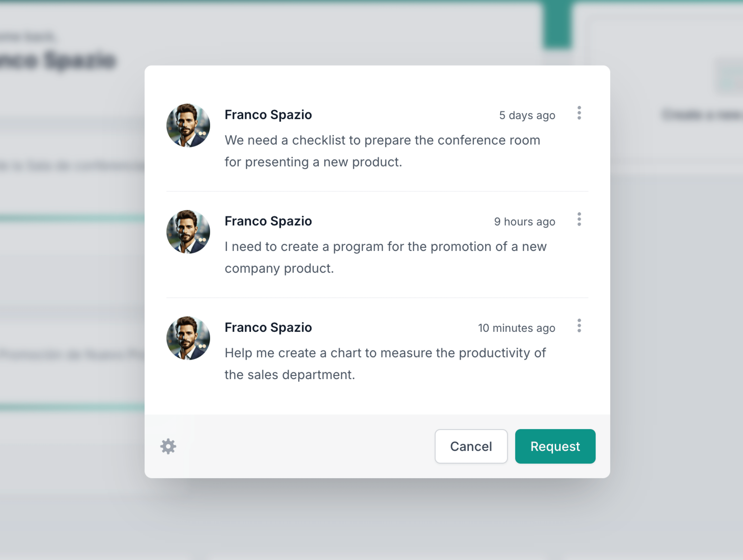Viewport: 743px width, 560px height.
Task: Open the settings gear in the dialog footer
Action: (168, 447)
